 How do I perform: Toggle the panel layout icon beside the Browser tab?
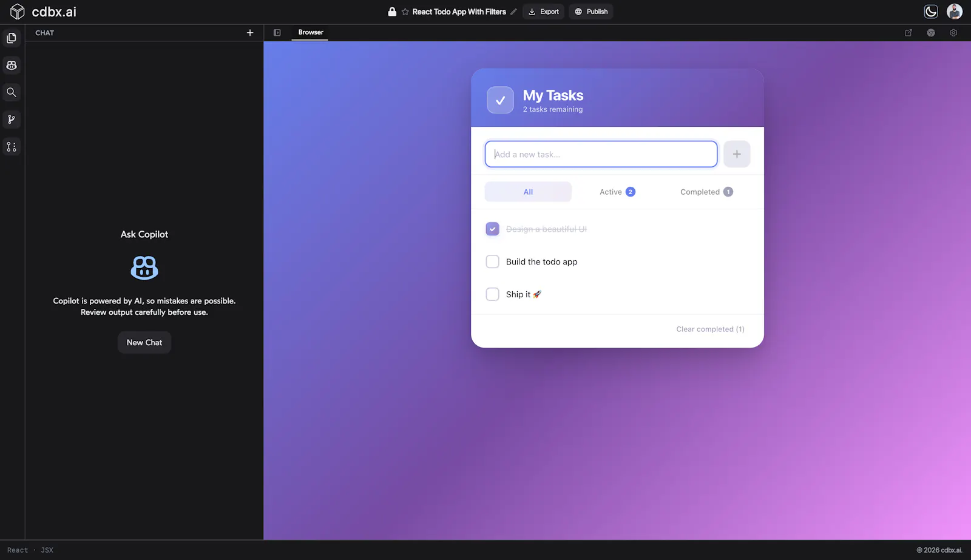277,33
